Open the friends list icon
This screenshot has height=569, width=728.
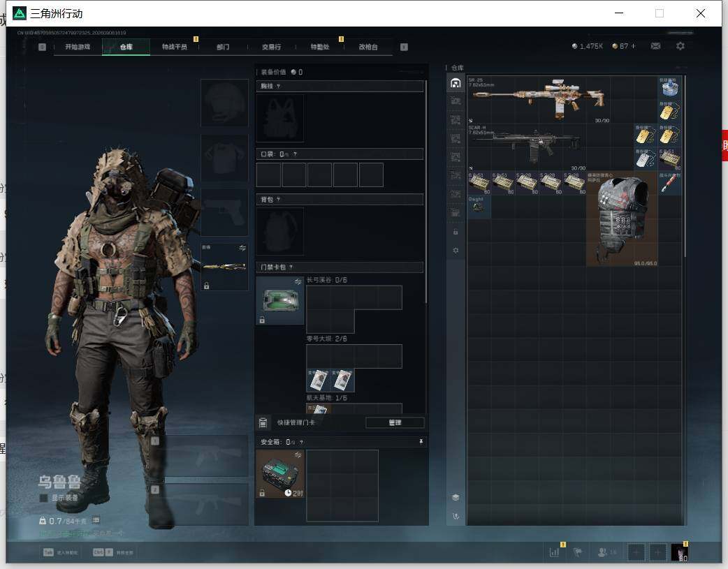[603, 552]
